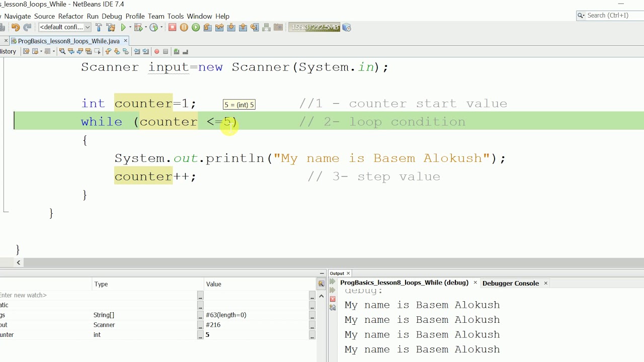Run the project with green play arrow
This screenshot has height=362, width=644.
123,27
